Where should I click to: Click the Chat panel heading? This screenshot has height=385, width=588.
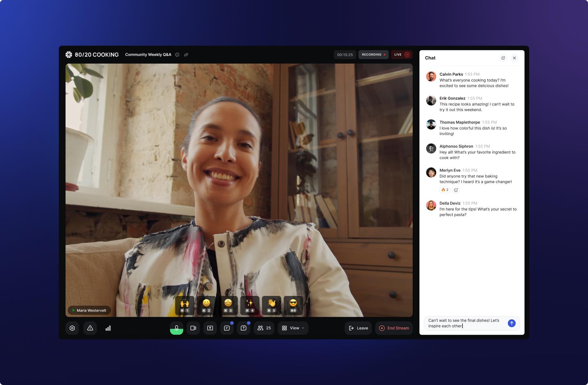tap(430, 58)
